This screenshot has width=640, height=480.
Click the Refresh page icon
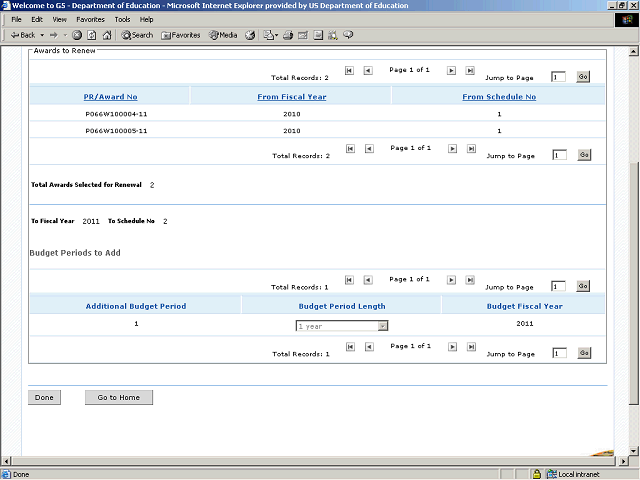91,35
